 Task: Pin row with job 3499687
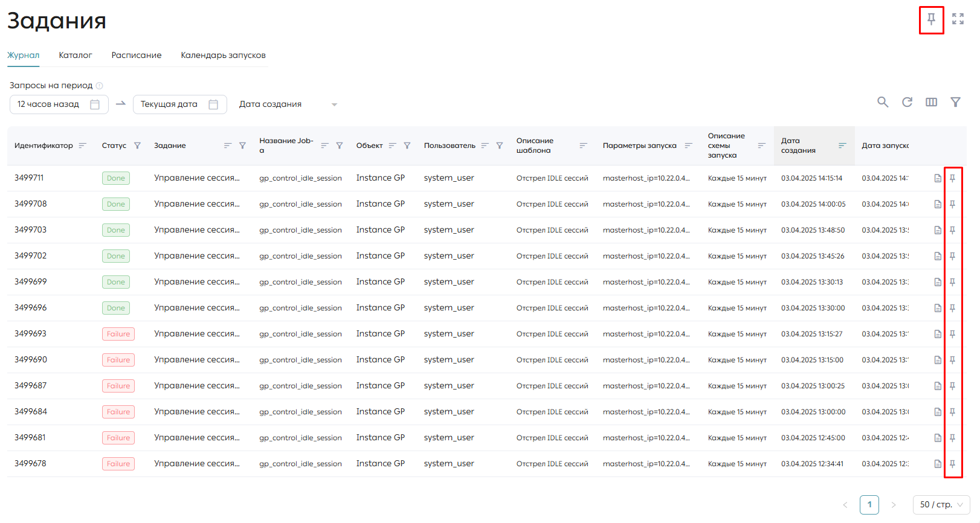coord(952,386)
